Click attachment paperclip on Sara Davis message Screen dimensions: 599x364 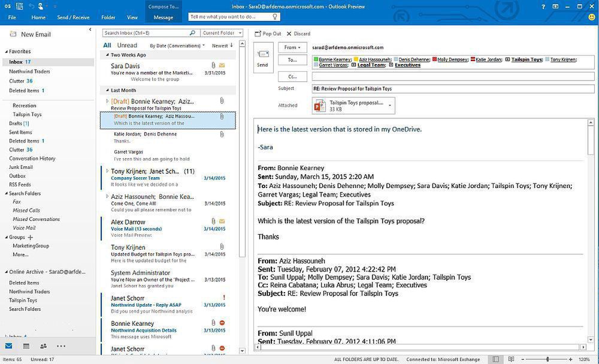click(213, 65)
